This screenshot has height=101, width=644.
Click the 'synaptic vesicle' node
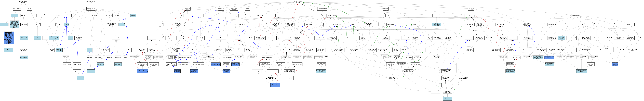(x=80, y=78)
